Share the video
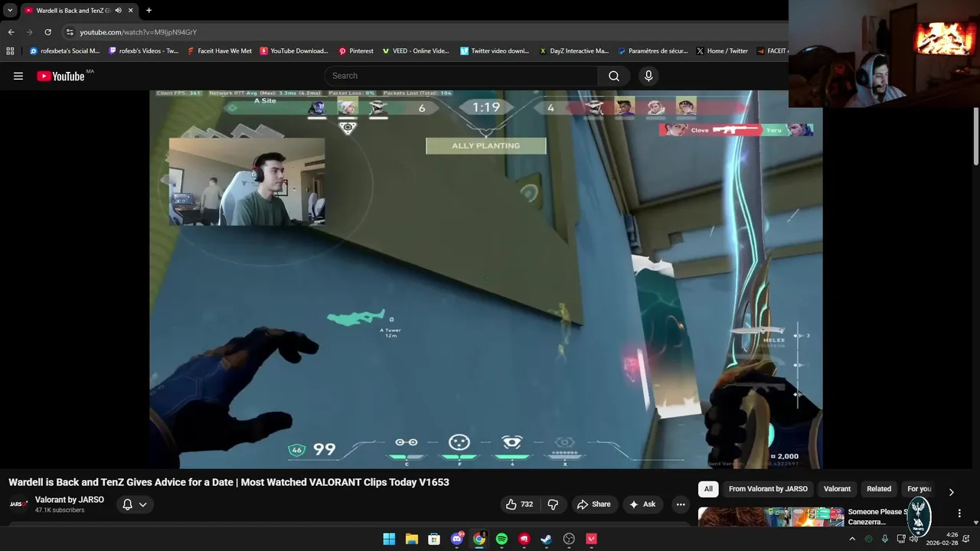Screen dimensions: 980x551 click(x=593, y=504)
